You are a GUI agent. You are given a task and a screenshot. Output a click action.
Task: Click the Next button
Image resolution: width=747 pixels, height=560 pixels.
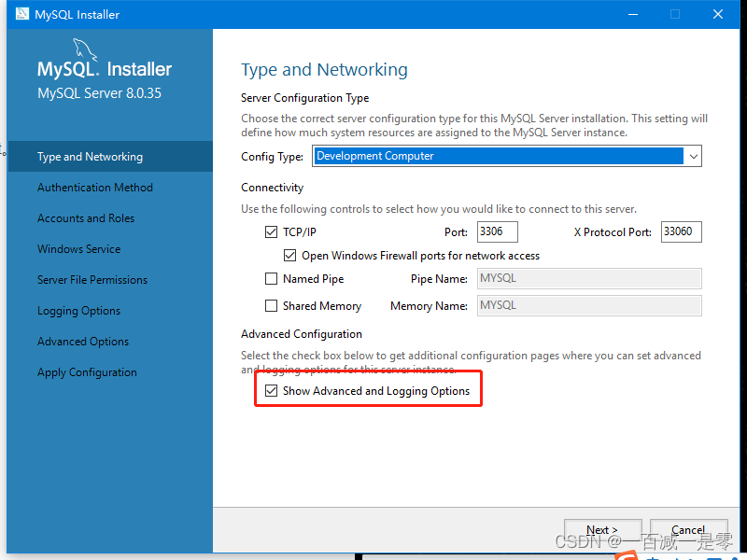pos(602,530)
